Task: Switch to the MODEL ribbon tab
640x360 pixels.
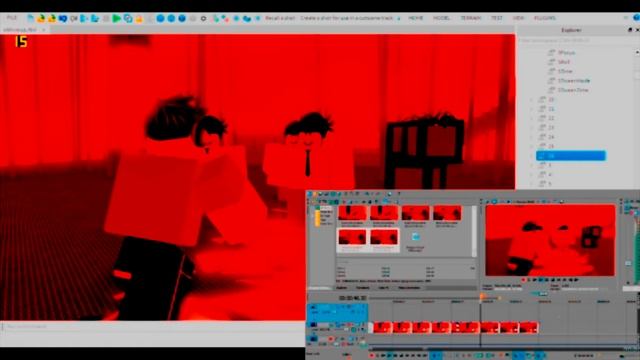Action: (441, 18)
